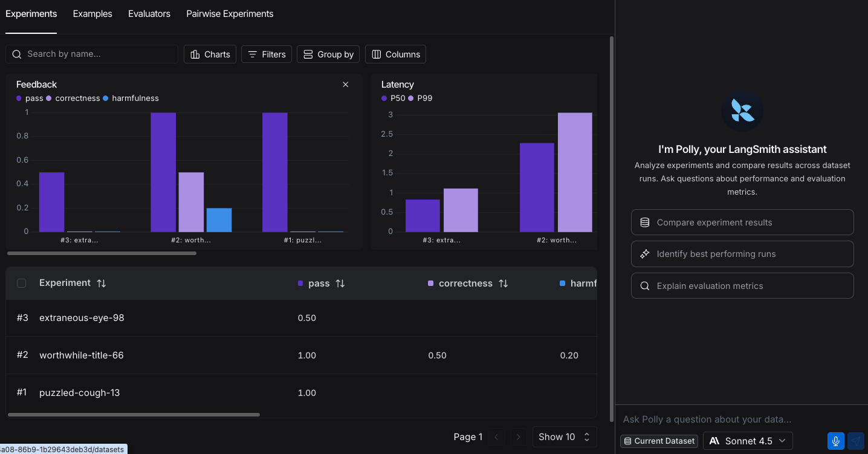Open the Show 10 page size selector

click(x=564, y=436)
